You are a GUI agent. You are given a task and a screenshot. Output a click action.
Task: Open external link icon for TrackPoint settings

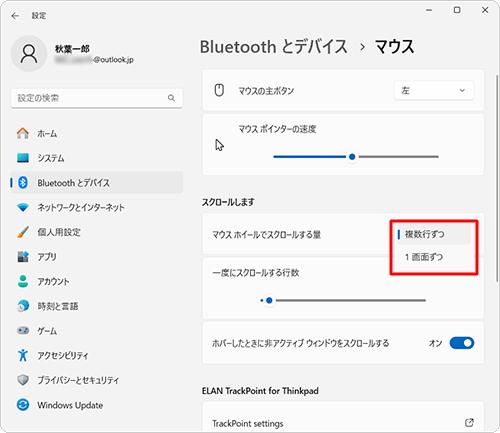[469, 423]
